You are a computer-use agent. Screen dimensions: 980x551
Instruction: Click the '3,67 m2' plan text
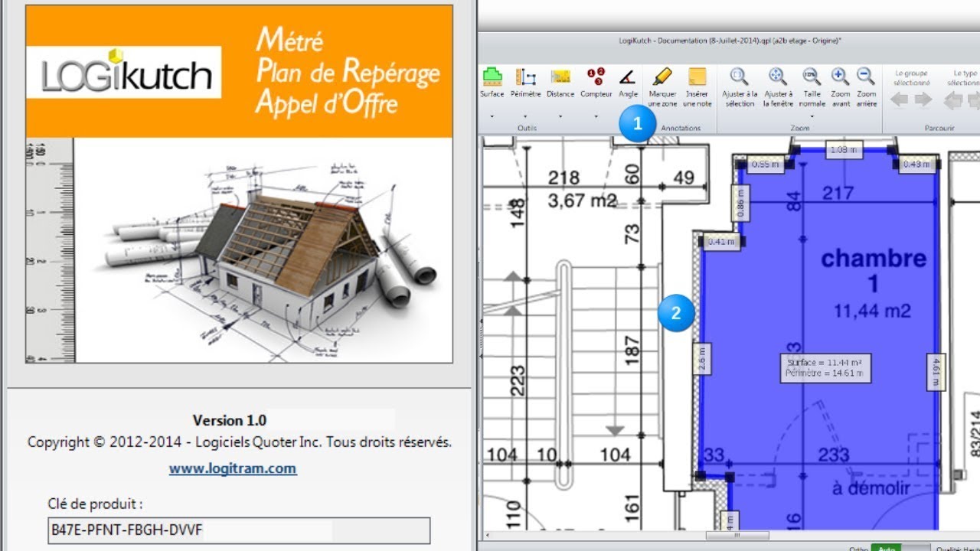[x=582, y=202]
